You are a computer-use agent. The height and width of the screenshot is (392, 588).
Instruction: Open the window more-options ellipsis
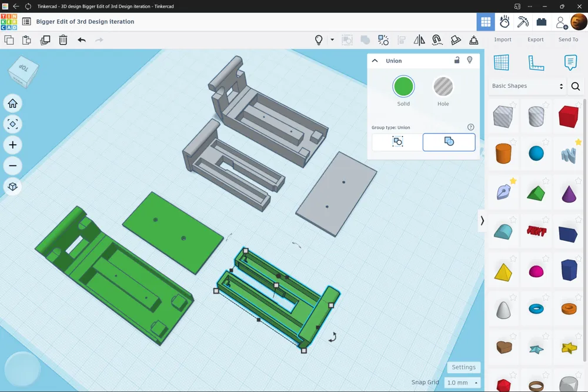click(530, 6)
